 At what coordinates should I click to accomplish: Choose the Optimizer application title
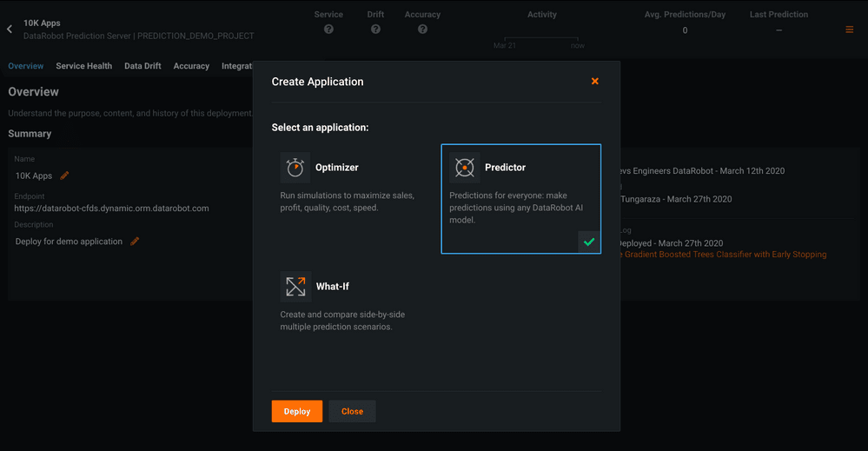pyautogui.click(x=336, y=167)
